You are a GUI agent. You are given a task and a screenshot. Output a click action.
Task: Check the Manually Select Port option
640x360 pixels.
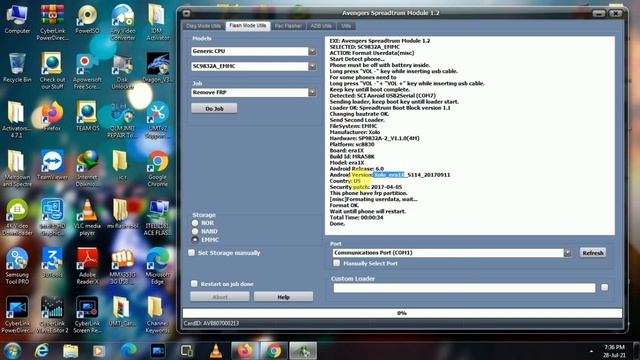click(336, 263)
